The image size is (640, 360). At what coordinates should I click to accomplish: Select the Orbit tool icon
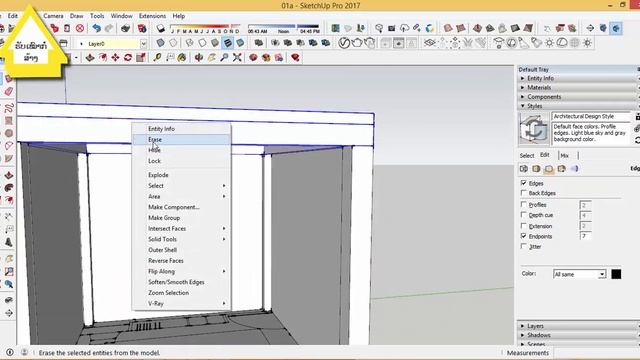point(199,58)
